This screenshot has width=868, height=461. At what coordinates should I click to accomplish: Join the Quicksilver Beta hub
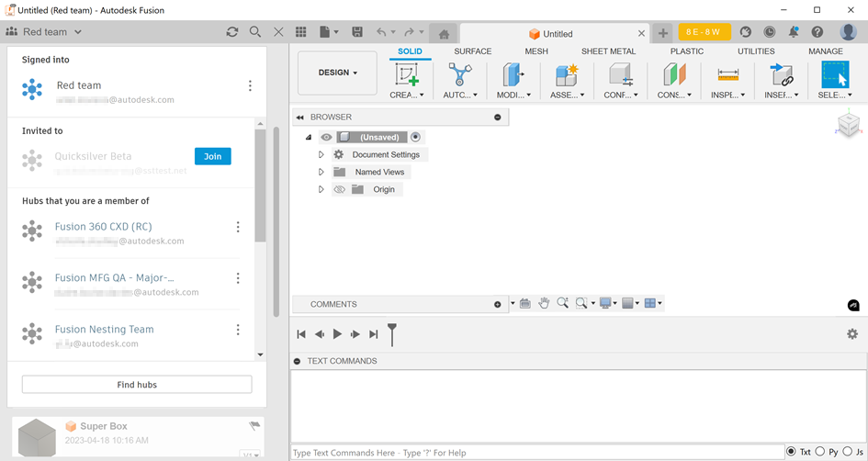coord(212,156)
